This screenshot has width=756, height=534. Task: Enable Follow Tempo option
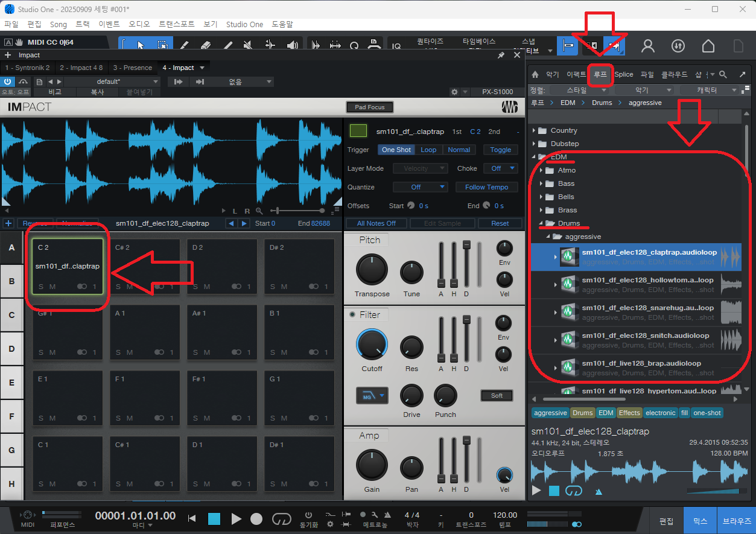coord(487,187)
